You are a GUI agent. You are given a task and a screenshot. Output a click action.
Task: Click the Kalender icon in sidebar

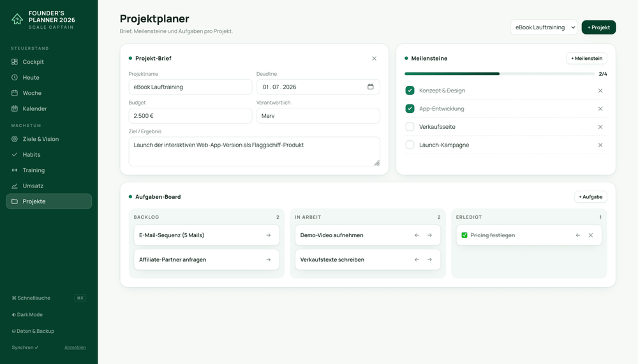15,108
